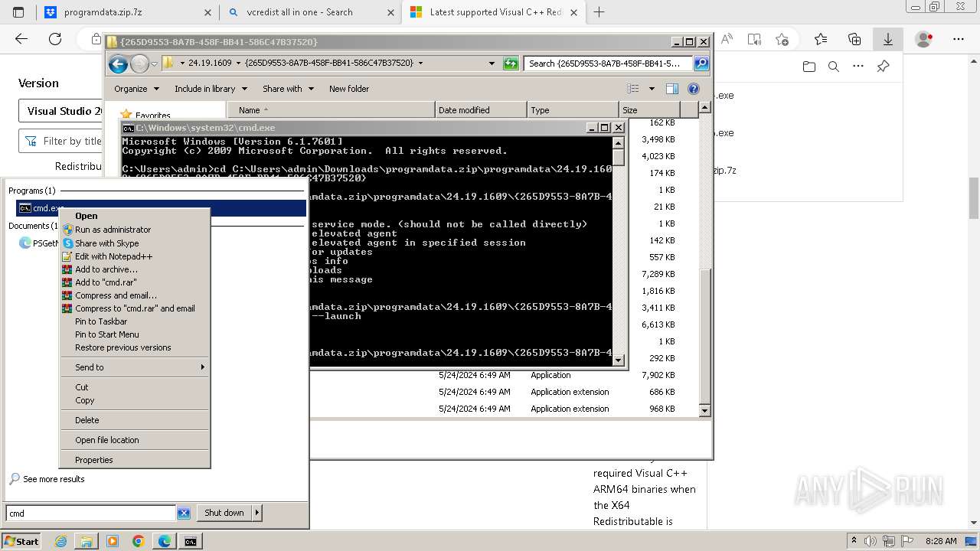This screenshot has width=980, height=551.
Task: Open Edge from taskbar
Action: click(165, 541)
